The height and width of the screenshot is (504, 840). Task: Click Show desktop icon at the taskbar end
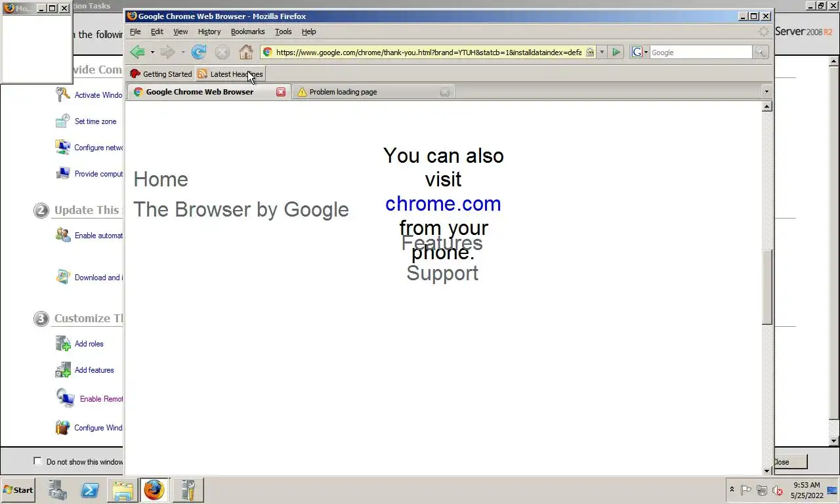(x=832, y=490)
